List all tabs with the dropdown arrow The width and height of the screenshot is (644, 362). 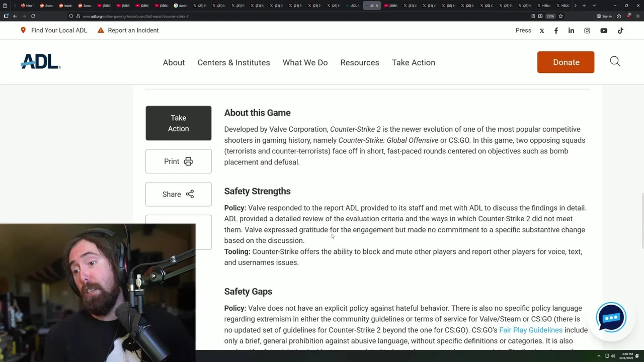pyautogui.click(x=594, y=6)
